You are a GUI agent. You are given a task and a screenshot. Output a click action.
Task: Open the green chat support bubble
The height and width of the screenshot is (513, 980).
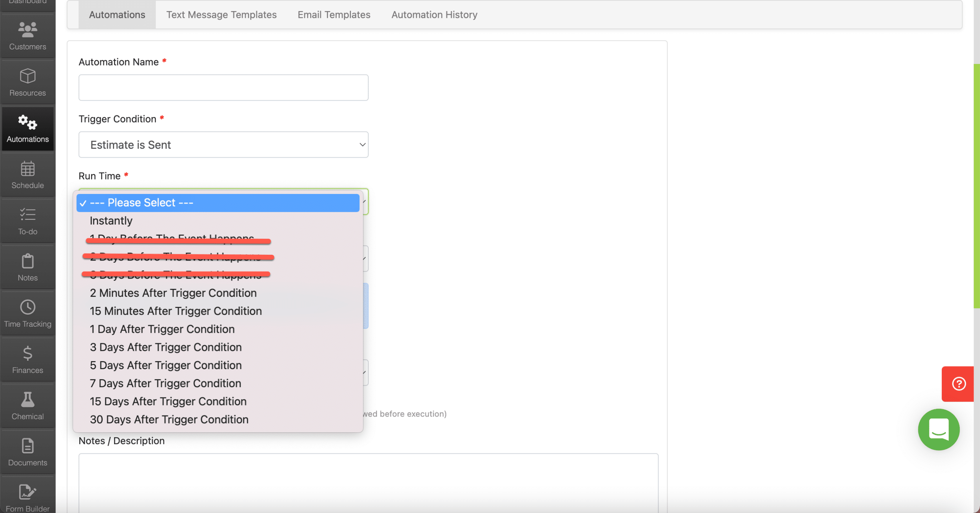coord(938,430)
